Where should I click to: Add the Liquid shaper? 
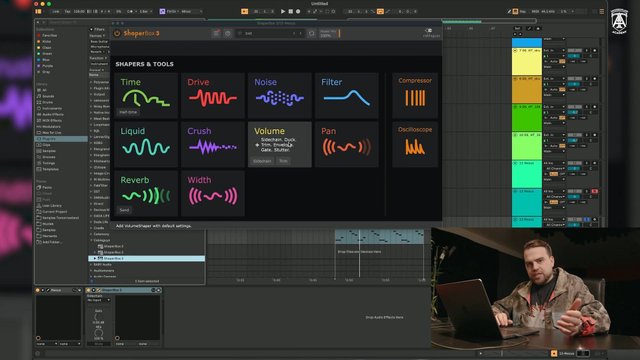(x=146, y=144)
